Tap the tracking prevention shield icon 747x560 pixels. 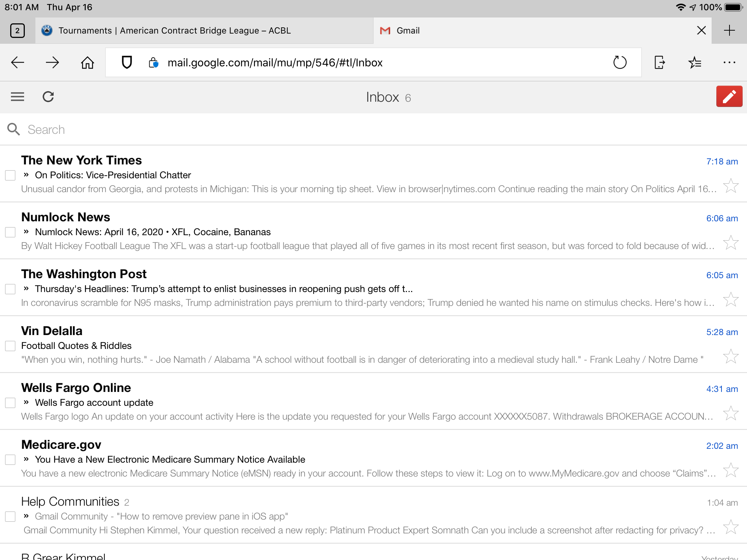click(x=127, y=63)
